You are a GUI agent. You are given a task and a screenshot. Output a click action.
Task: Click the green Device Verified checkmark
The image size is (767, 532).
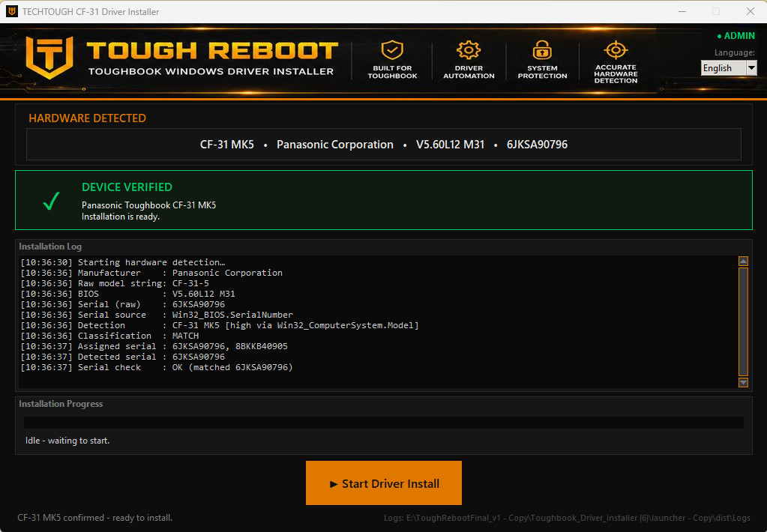coord(52,201)
